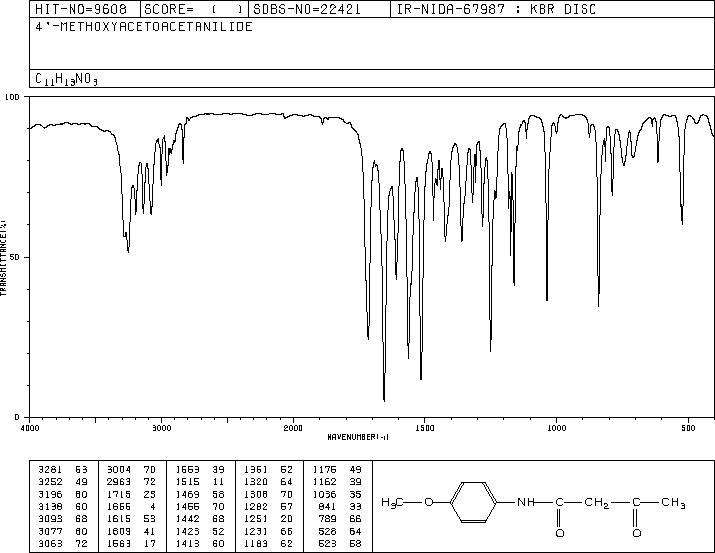Click the 3252 peak entry in table
715x553 pixels.
coord(62,482)
